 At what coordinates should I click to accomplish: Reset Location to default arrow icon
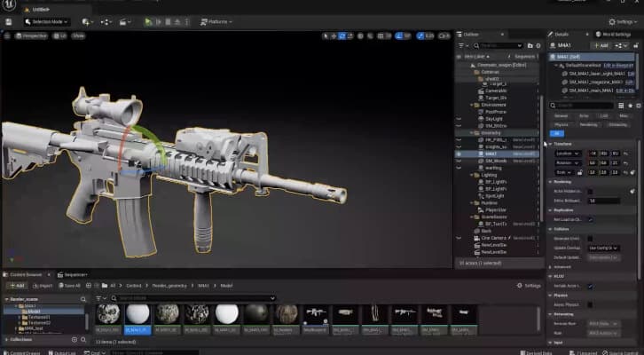[625, 154]
